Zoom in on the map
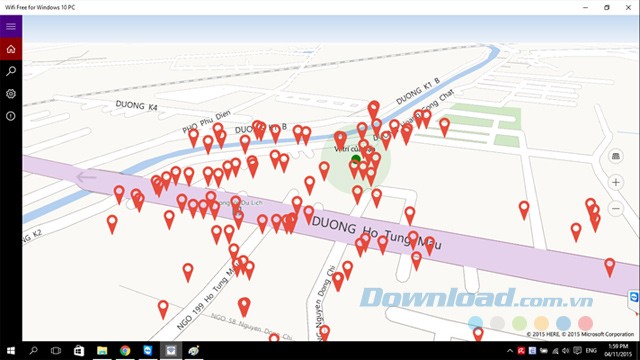Viewport: 640px width, 360px height. [x=616, y=182]
